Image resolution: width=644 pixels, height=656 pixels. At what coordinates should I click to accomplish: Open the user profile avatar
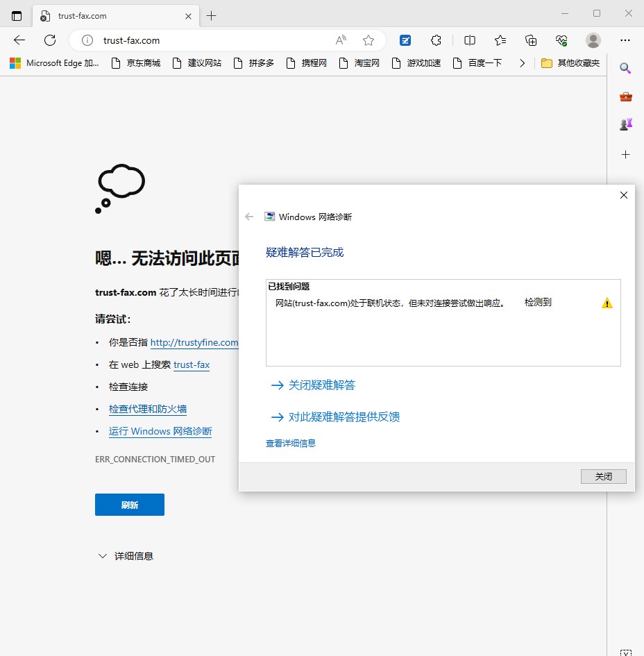tap(593, 40)
